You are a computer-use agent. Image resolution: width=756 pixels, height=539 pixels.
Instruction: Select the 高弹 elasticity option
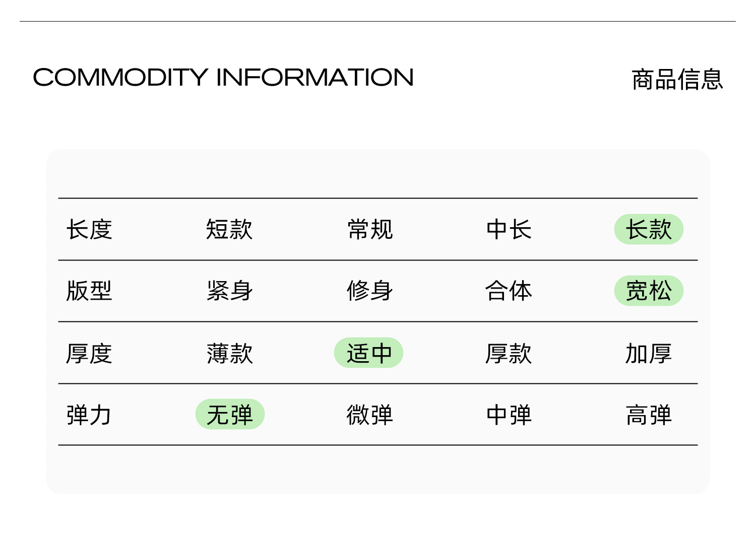click(649, 415)
